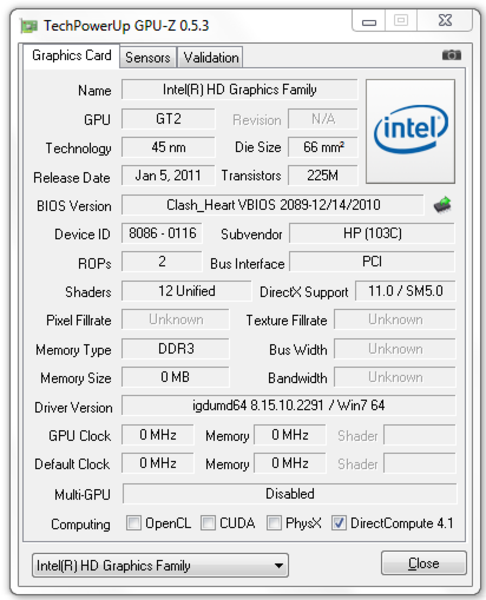Enable the OpenCL checkbox
The height and width of the screenshot is (600, 486).
(134, 523)
